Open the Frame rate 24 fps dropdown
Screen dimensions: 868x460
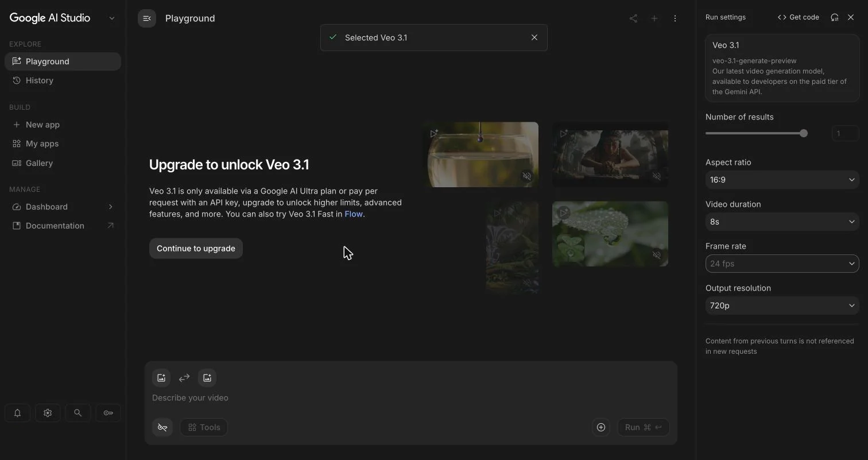tap(782, 264)
